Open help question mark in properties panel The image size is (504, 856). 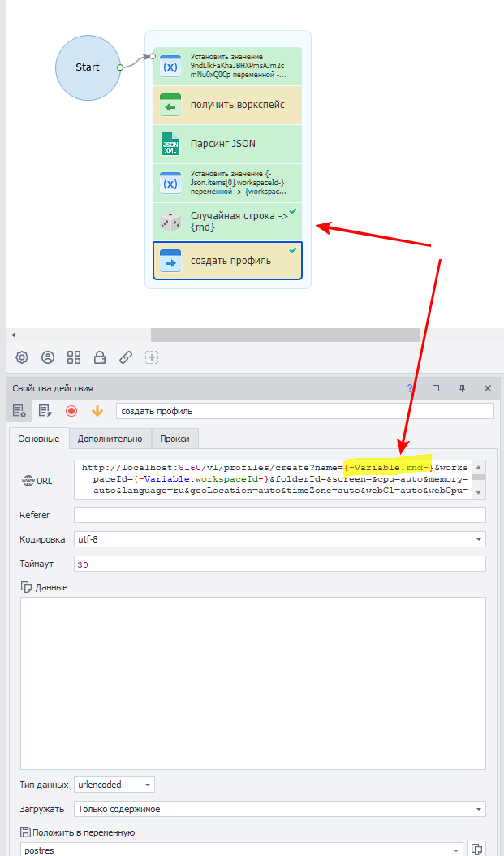(x=410, y=389)
